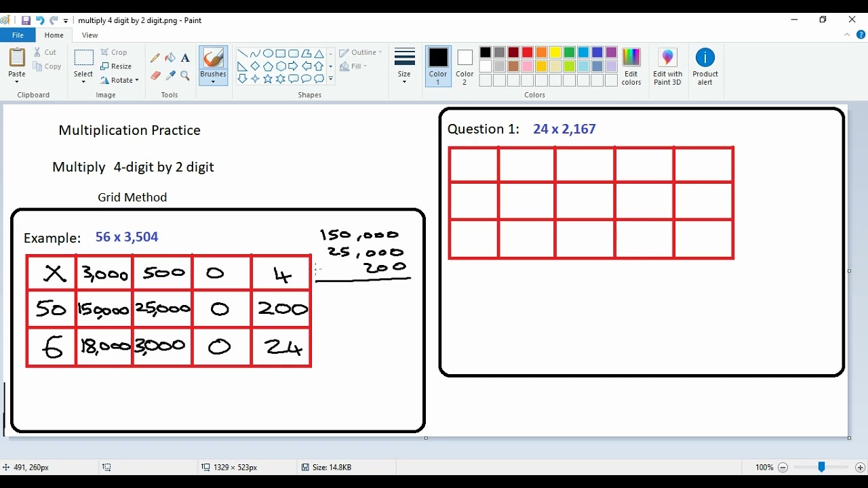Choose the Right arrow shape
Image resolution: width=868 pixels, height=488 pixels.
(293, 66)
